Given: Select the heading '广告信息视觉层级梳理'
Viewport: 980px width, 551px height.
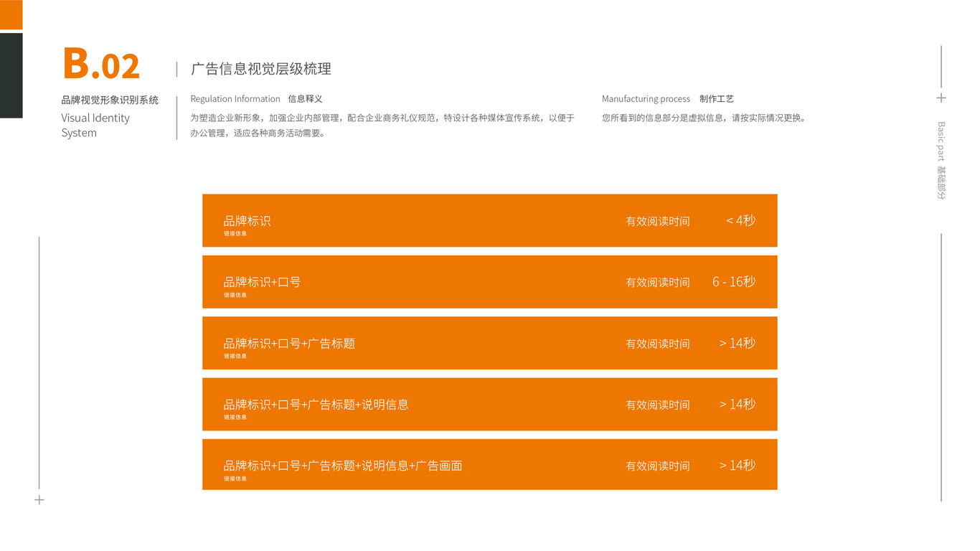Looking at the screenshot, I should (261, 70).
